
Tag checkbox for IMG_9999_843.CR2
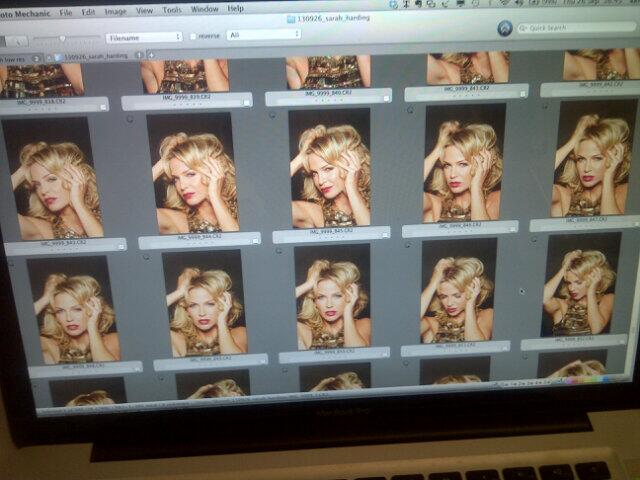coord(121,247)
